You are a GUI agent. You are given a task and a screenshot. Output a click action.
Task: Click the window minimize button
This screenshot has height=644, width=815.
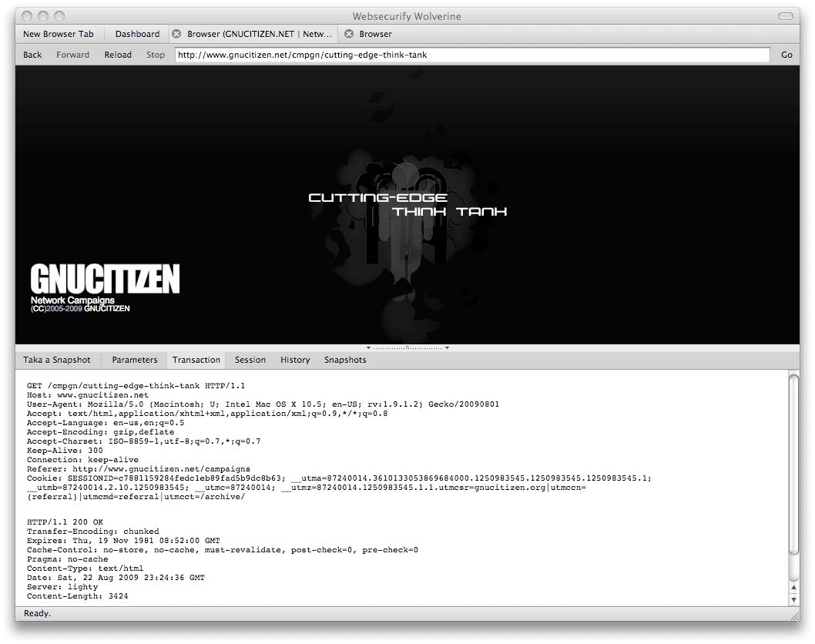coord(43,16)
